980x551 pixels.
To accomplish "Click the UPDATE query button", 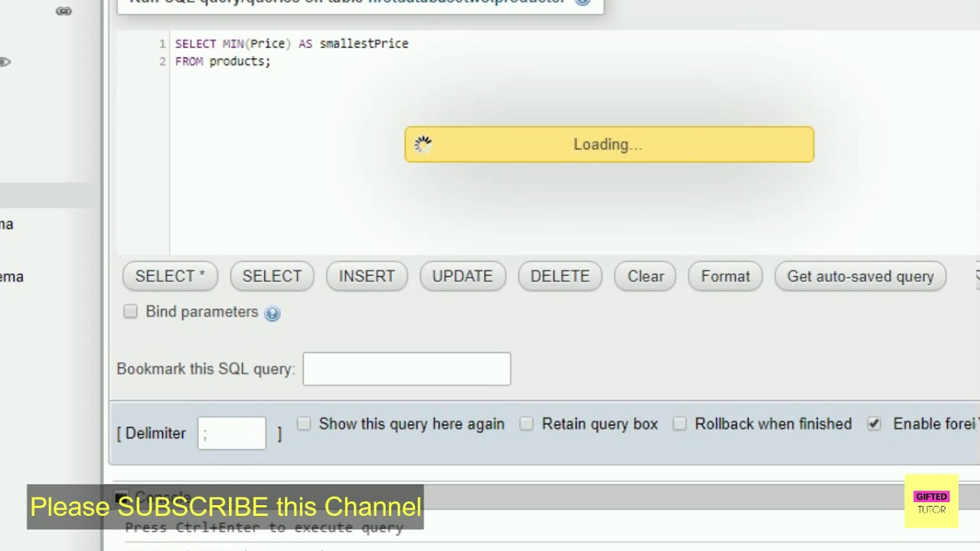I will [462, 276].
